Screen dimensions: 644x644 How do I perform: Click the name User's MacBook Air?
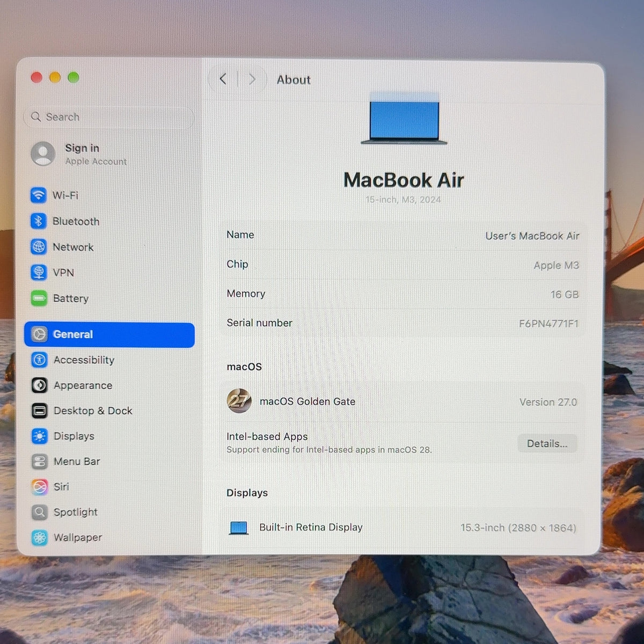[x=532, y=236]
